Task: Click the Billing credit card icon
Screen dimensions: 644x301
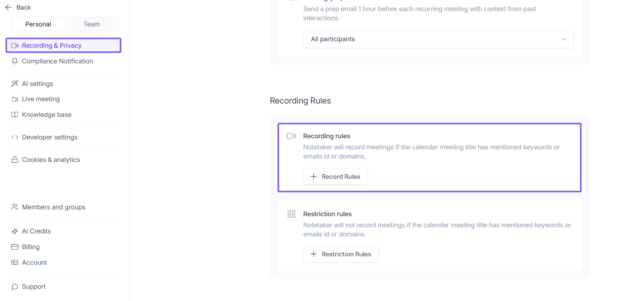Action: [15, 247]
